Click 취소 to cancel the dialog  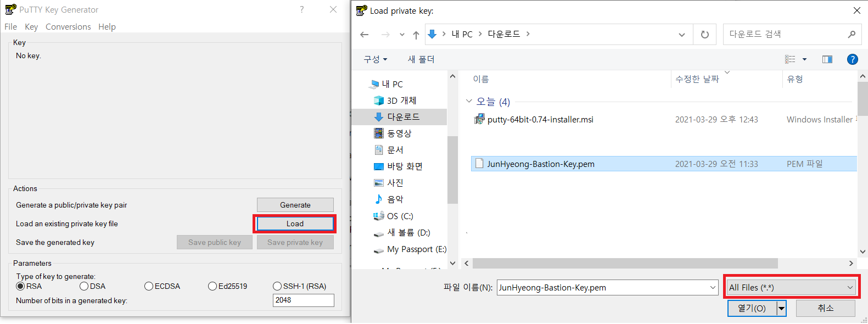point(826,309)
